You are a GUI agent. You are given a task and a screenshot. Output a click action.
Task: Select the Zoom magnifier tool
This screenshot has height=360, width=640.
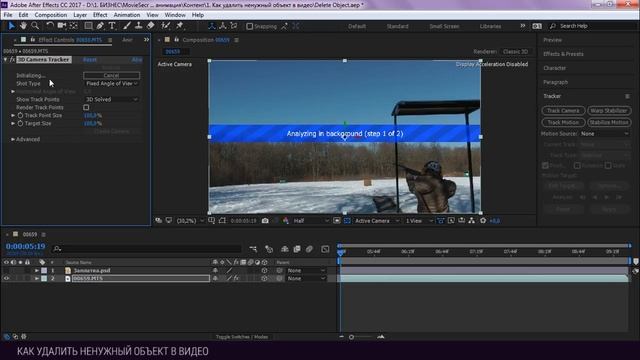point(35,26)
